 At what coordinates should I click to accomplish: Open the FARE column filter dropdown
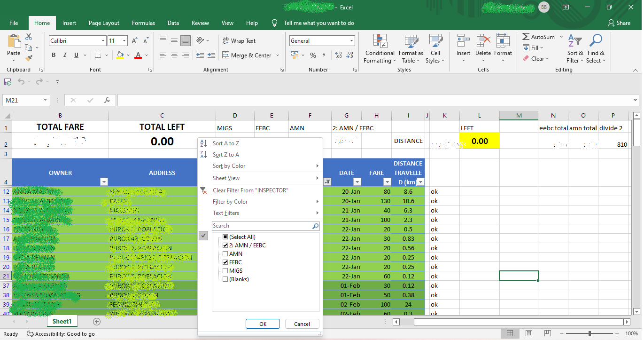pyautogui.click(x=387, y=182)
